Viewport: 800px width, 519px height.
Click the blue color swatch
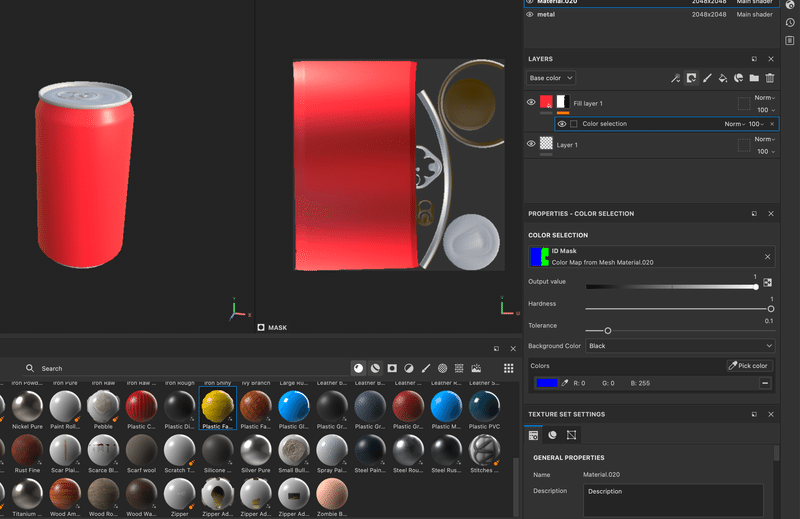tap(546, 383)
